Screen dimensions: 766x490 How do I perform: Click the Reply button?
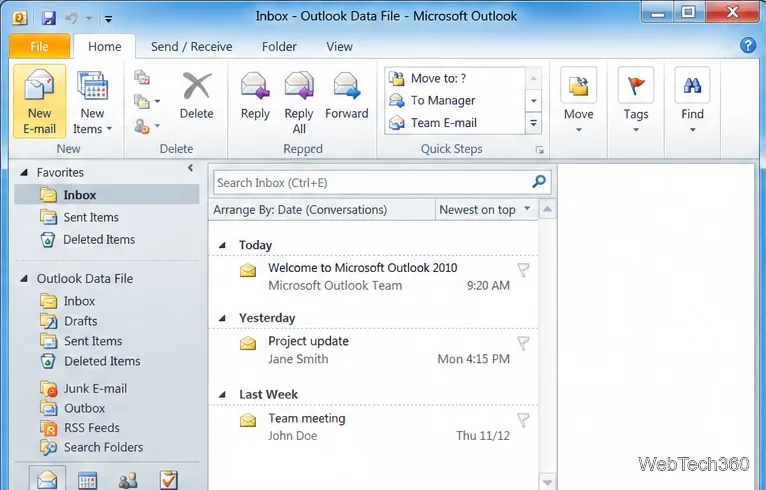click(255, 96)
